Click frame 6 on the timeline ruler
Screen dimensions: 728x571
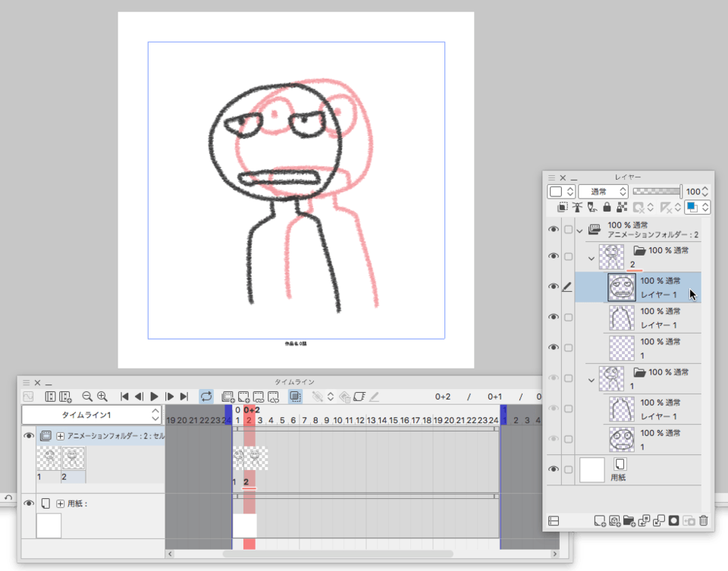coord(293,419)
